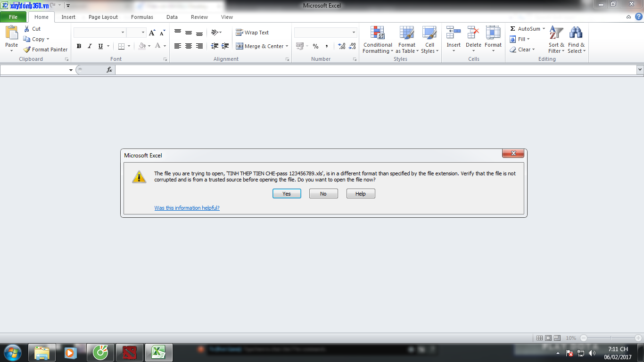Open Conditional Formatting
644x362 pixels.
378,40
